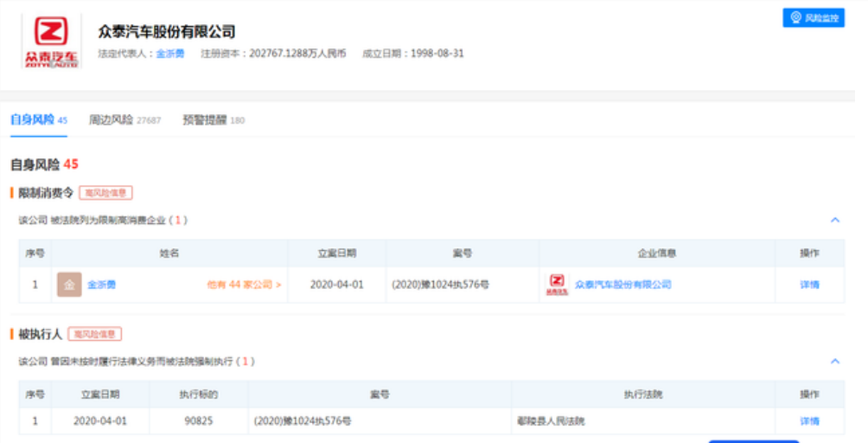Select the 执行标的 value 90825
Viewport: 868px width, 443px height.
tap(199, 421)
